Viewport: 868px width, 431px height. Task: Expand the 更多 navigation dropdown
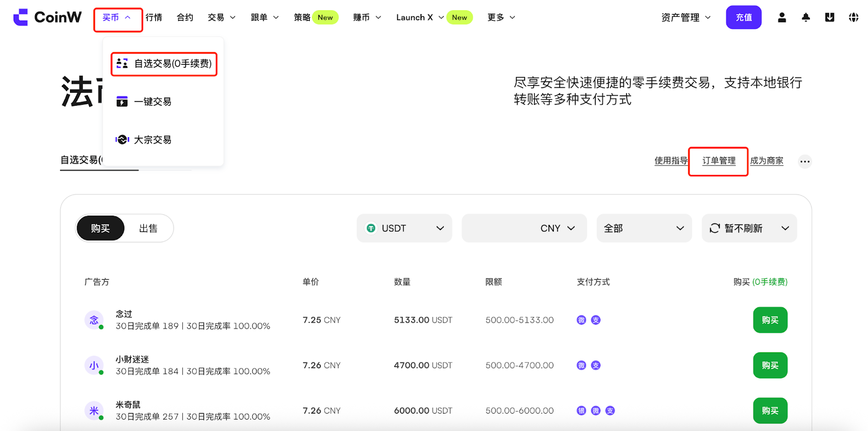coord(501,17)
